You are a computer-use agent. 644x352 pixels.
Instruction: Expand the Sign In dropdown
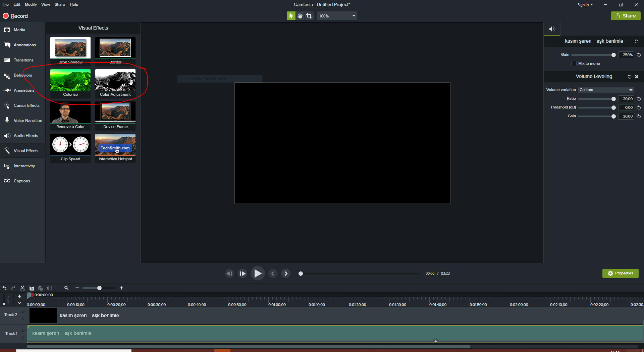coord(585,5)
